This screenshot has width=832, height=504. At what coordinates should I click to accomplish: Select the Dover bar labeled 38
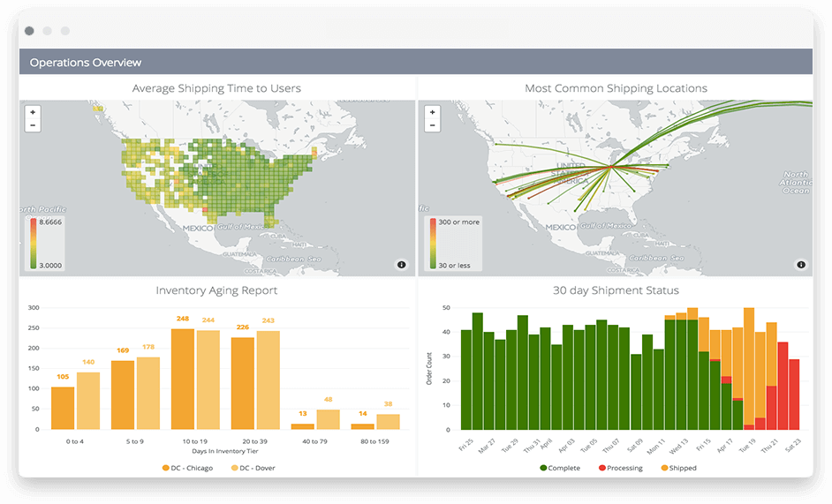pos(388,422)
